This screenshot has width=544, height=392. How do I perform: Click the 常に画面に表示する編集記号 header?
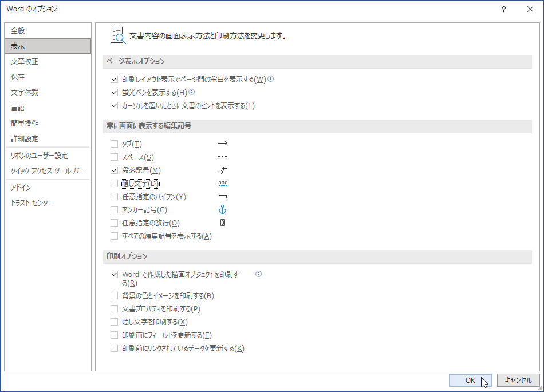point(317,126)
